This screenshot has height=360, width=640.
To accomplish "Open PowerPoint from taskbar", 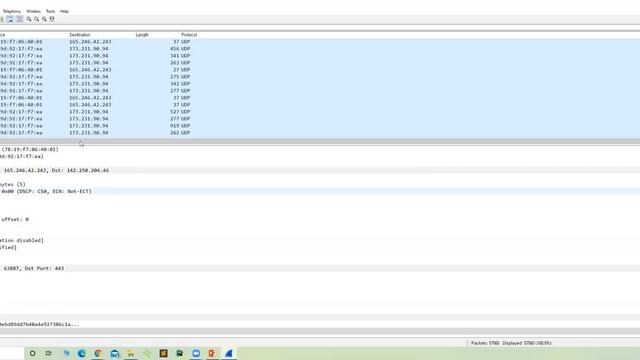I will [x=212, y=353].
